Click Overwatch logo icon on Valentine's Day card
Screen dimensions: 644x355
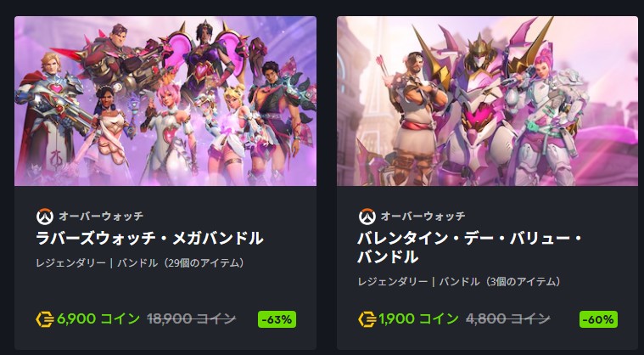click(x=367, y=216)
